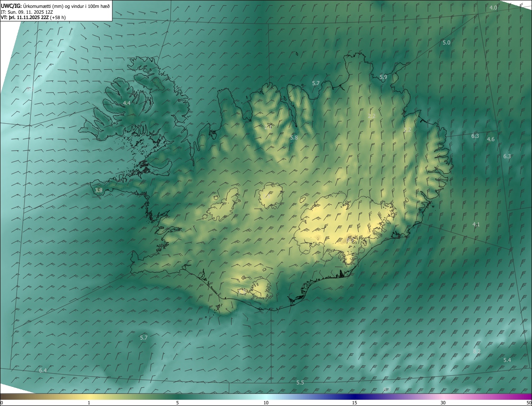Click the '5.9' value label
This screenshot has width=532, height=406.
383,77
